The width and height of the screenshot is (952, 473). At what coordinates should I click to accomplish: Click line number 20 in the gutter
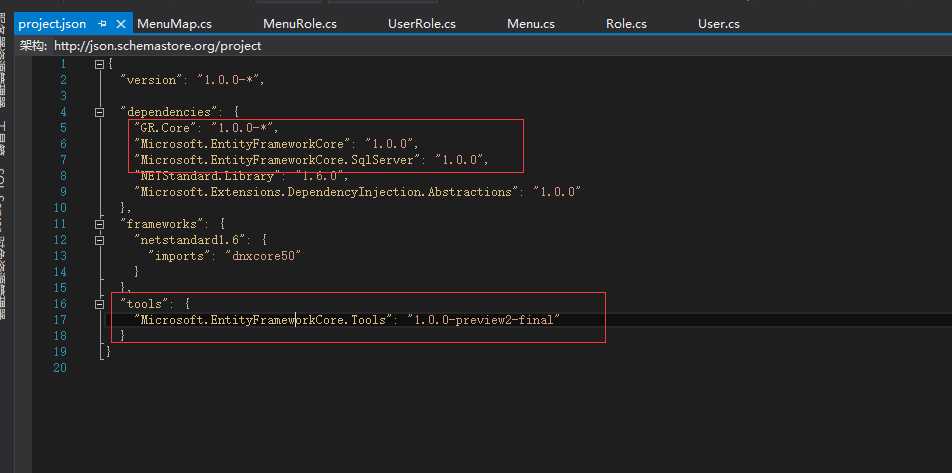[60, 368]
